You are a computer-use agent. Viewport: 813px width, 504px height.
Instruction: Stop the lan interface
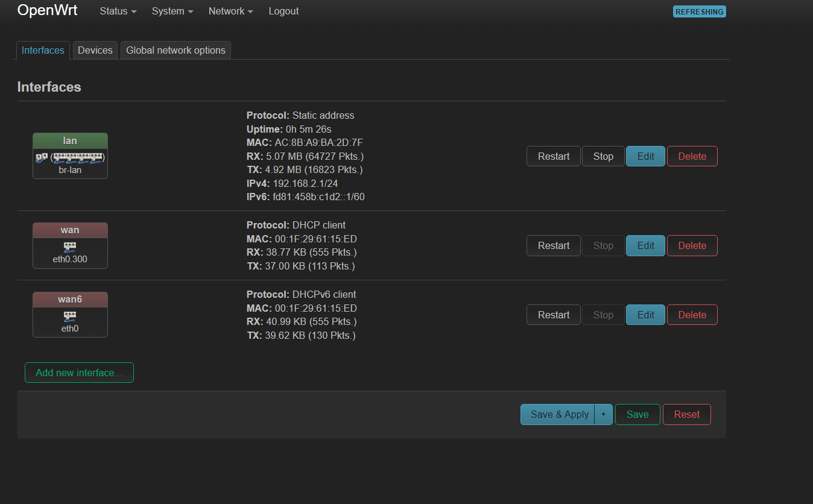point(603,156)
